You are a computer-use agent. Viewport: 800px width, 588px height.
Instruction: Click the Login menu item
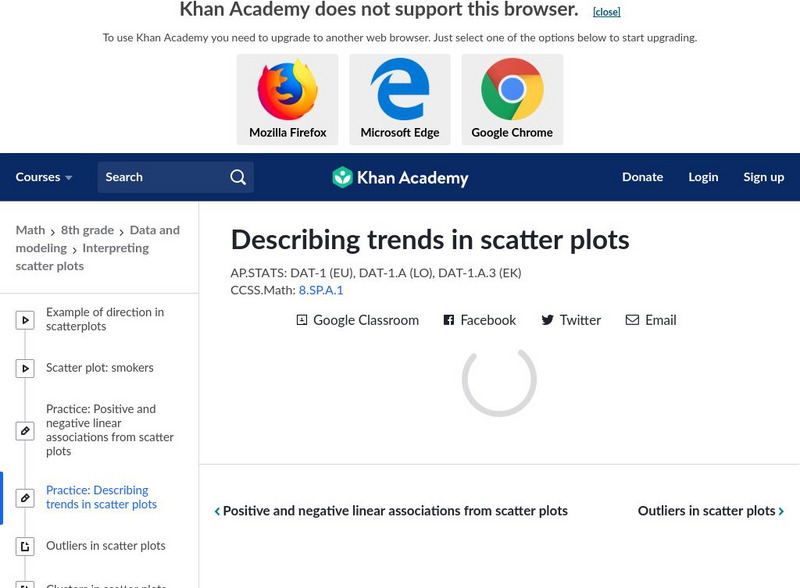click(703, 177)
